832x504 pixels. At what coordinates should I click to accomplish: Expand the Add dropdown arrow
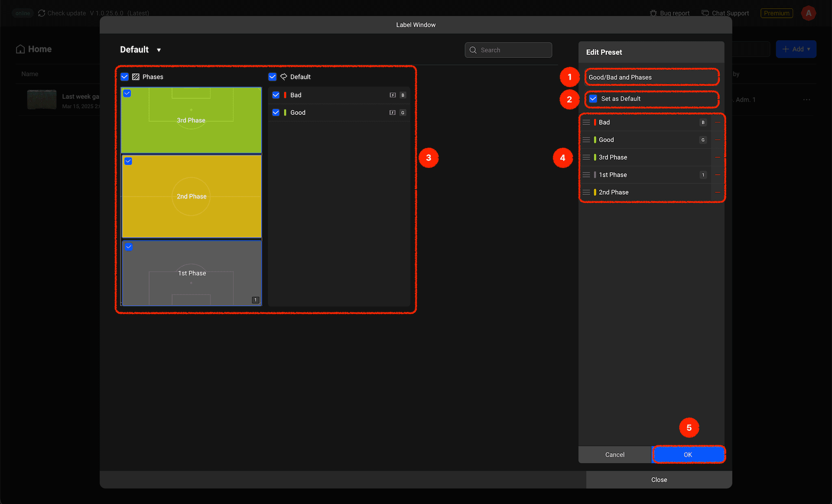pos(809,49)
